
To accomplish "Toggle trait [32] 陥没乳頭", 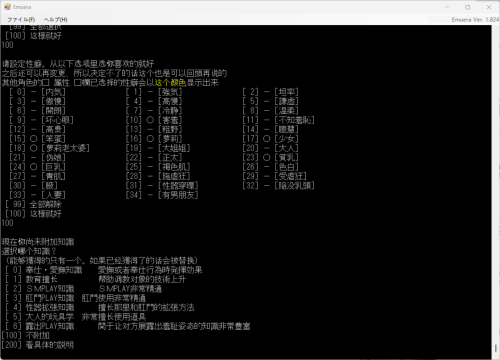I will (278, 185).
